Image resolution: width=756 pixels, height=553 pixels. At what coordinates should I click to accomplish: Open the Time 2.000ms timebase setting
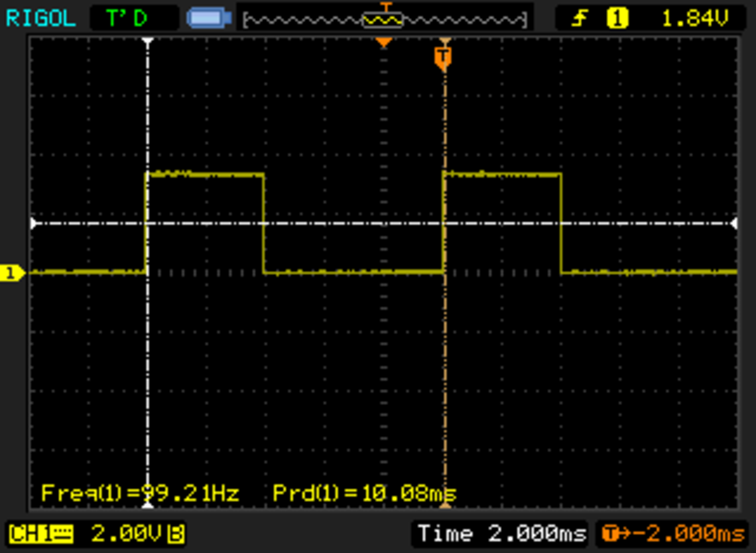click(x=501, y=534)
